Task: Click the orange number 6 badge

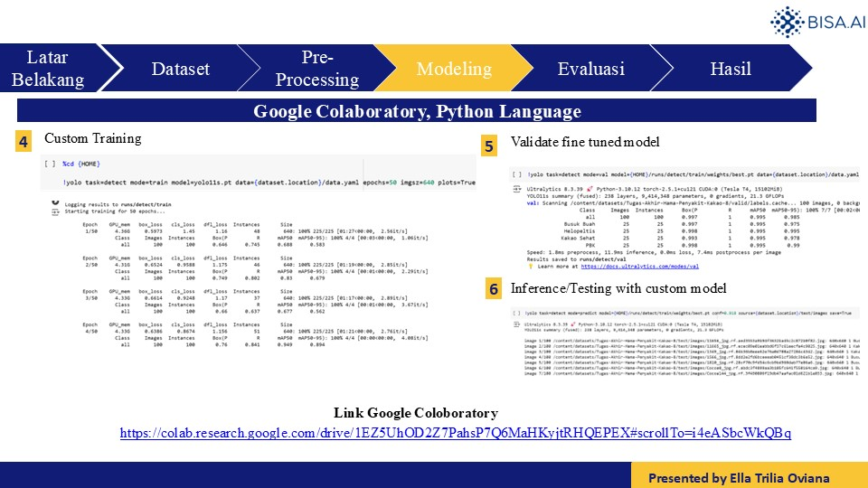Action: [x=493, y=289]
